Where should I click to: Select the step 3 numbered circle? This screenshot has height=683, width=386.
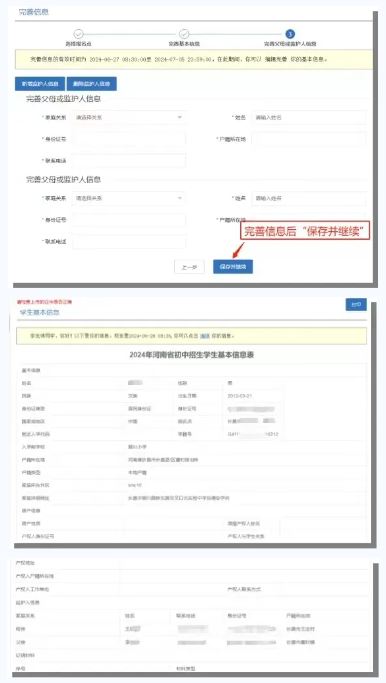pos(290,34)
